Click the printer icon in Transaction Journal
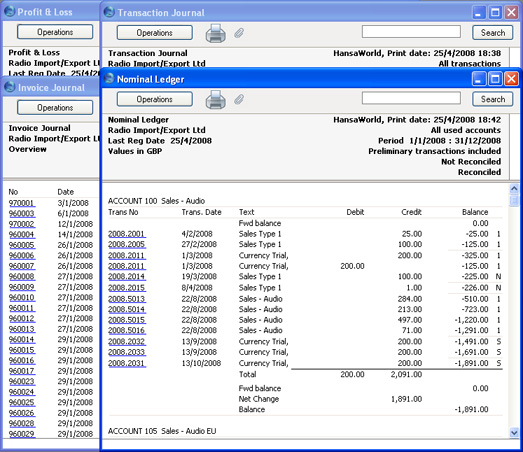 point(215,33)
